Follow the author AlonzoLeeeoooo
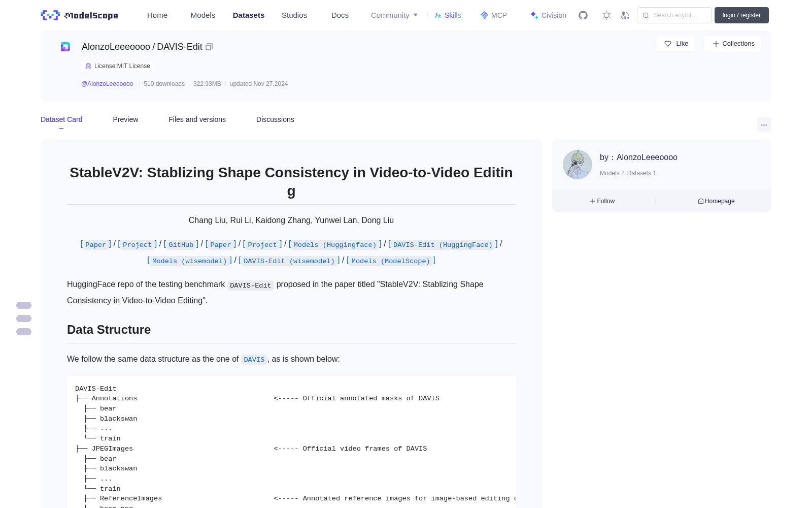The height and width of the screenshot is (508, 812). point(602,201)
